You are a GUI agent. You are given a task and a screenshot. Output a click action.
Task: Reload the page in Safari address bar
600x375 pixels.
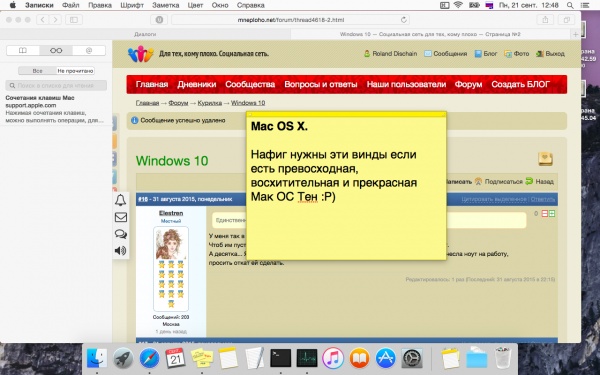[403, 20]
